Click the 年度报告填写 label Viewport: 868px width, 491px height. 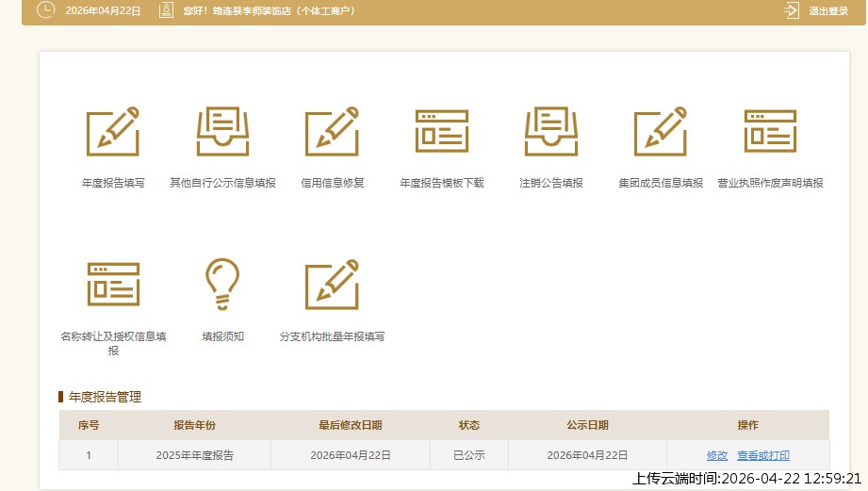point(113,183)
